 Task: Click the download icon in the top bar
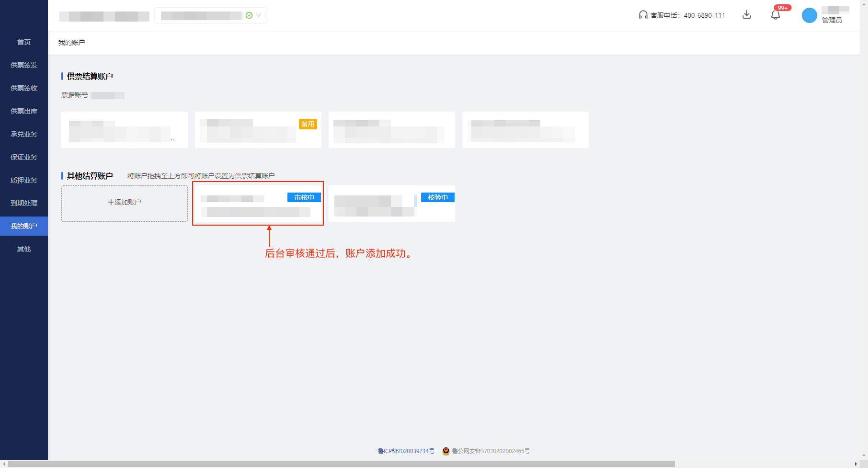[x=747, y=15]
